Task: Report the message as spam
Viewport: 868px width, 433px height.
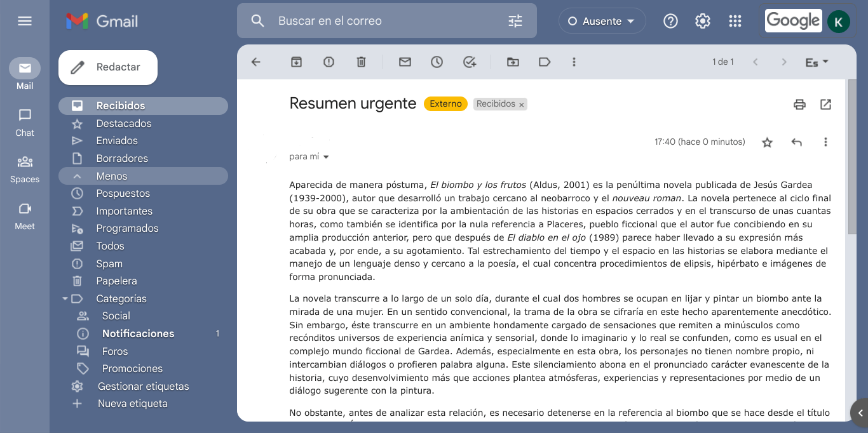Action: pos(329,62)
